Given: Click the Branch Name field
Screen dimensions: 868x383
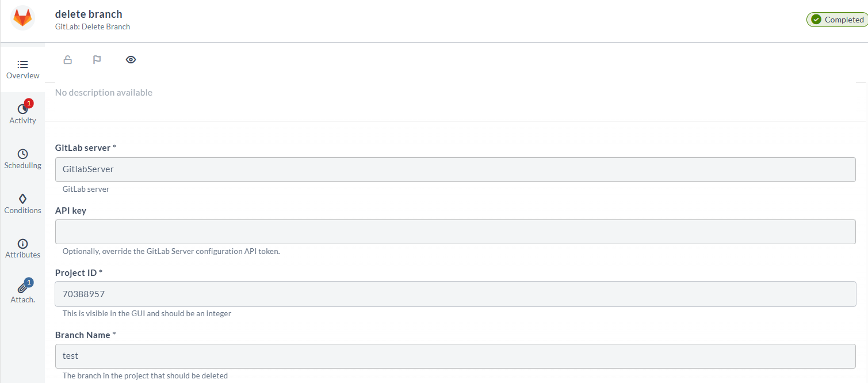Looking at the screenshot, I should pos(455,357).
